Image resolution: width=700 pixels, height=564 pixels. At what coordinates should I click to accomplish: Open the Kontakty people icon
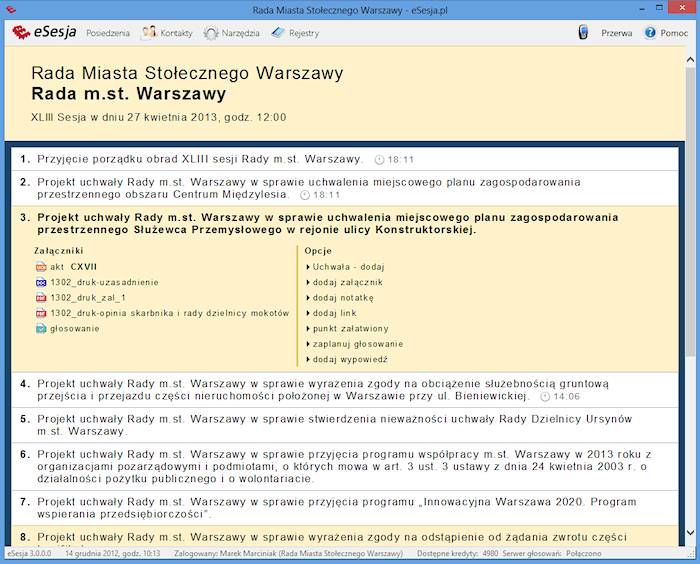149,33
